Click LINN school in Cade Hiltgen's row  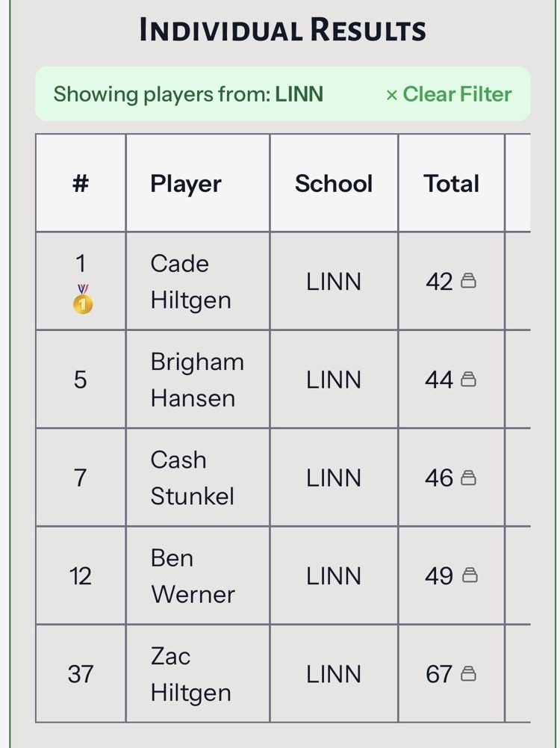point(334,282)
